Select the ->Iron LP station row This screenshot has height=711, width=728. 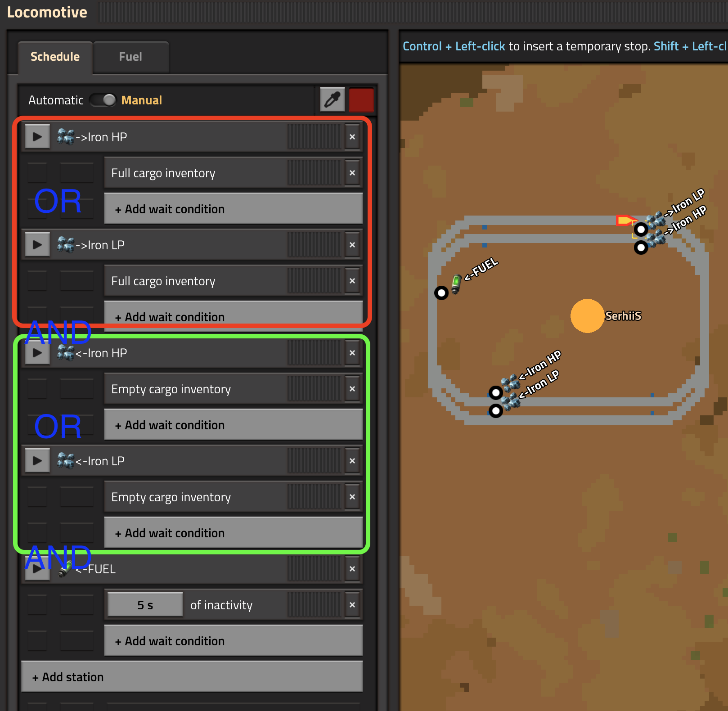192,245
